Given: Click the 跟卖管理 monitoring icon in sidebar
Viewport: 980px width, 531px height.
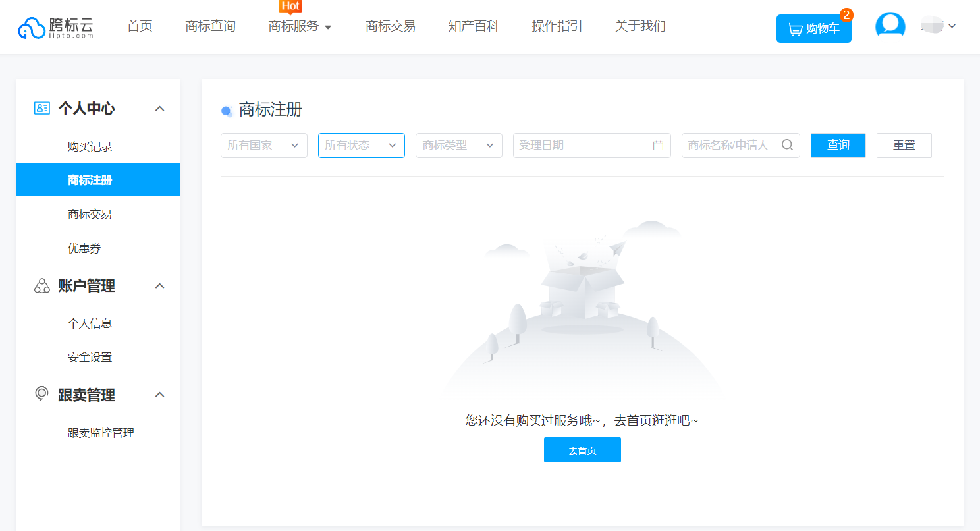Looking at the screenshot, I should point(41,395).
